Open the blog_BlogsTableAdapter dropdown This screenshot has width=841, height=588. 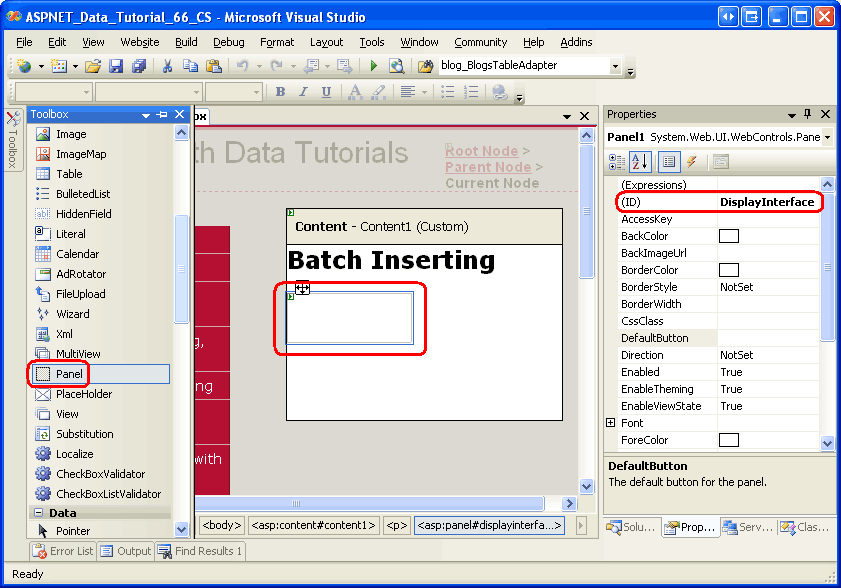(x=614, y=66)
